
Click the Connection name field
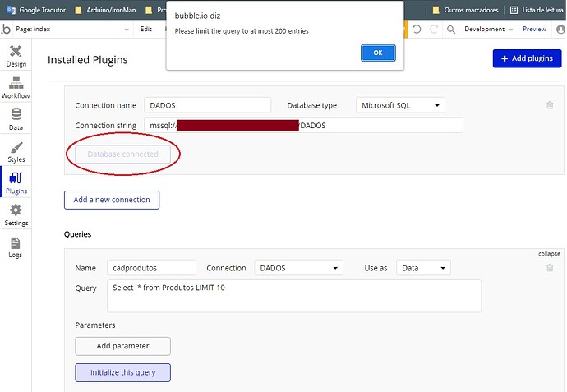[x=208, y=105]
